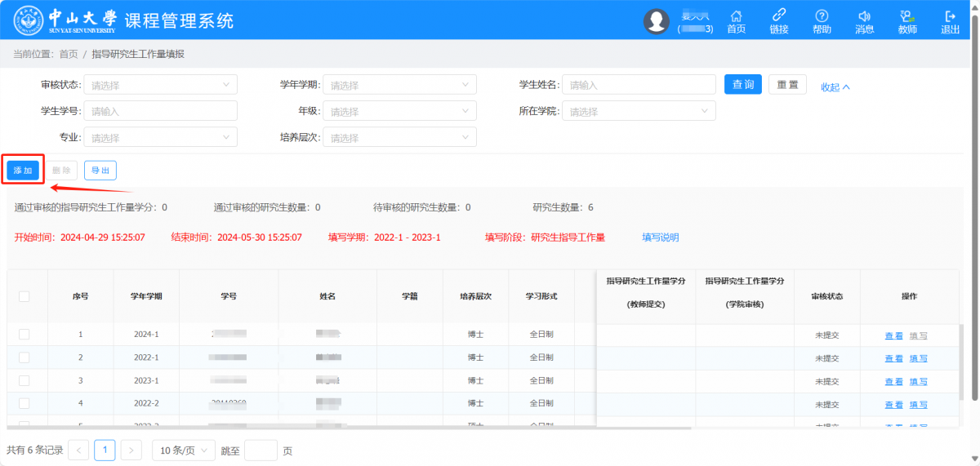Click 首页 in the breadcrumb
Image resolution: width=980 pixels, height=466 pixels.
pyautogui.click(x=69, y=54)
